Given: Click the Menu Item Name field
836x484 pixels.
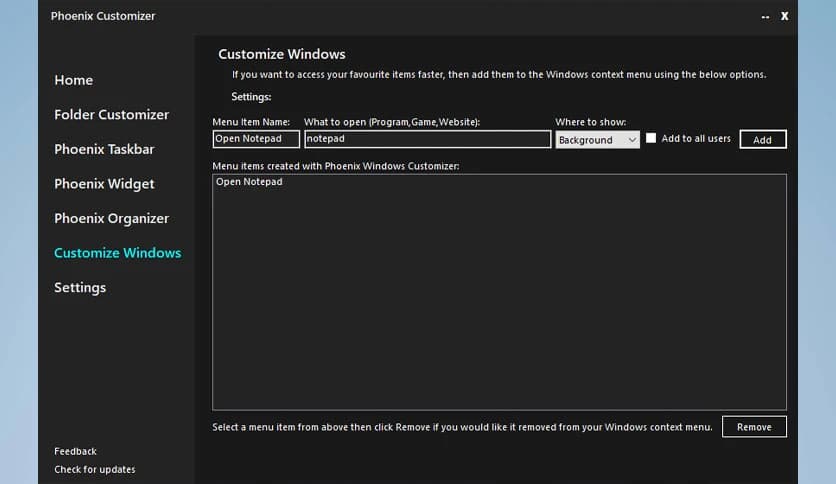Looking at the screenshot, I should point(256,139).
